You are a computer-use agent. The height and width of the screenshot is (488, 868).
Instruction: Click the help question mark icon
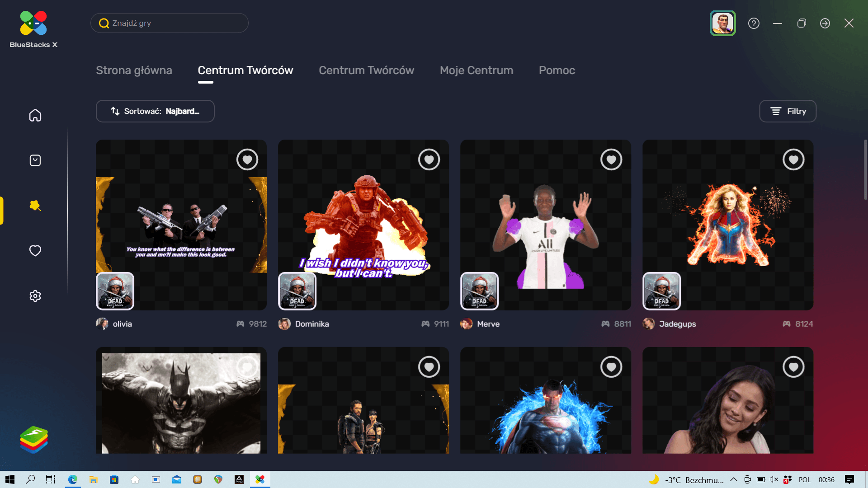click(x=754, y=23)
